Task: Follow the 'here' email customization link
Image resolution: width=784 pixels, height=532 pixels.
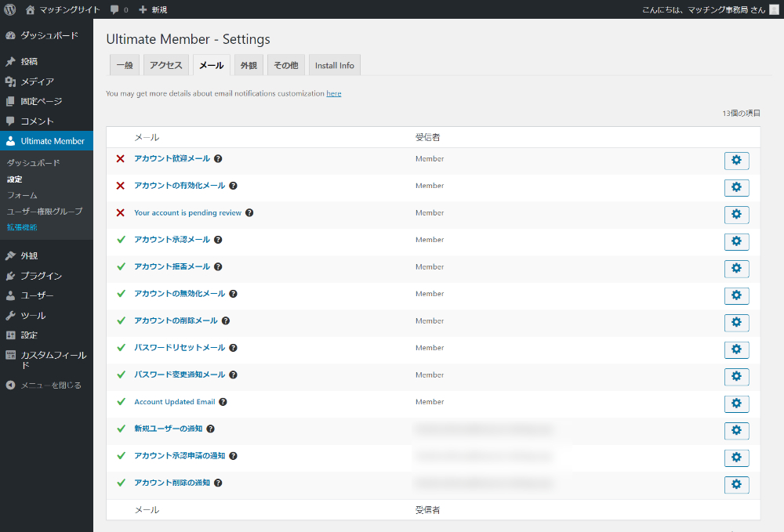Action: click(x=334, y=93)
